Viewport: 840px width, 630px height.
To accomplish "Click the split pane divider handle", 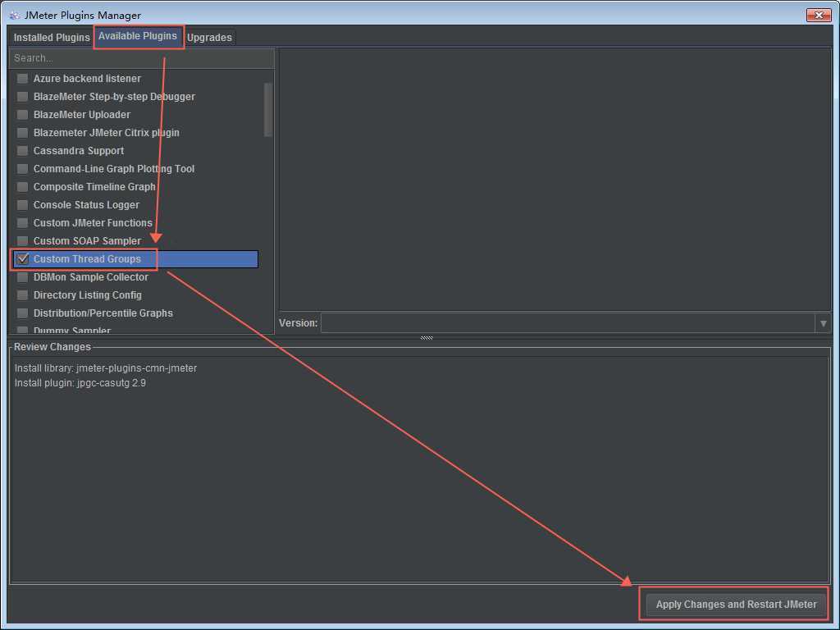I will [427, 338].
